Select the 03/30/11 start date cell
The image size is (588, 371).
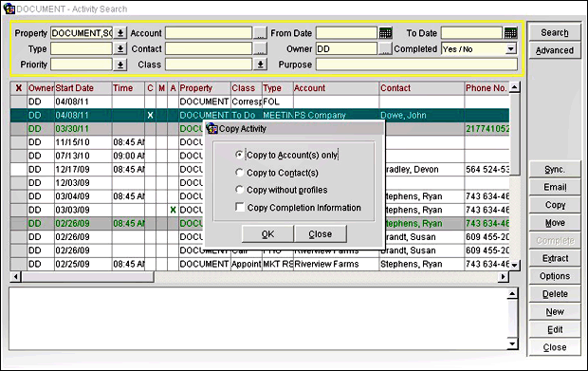pyautogui.click(x=83, y=129)
